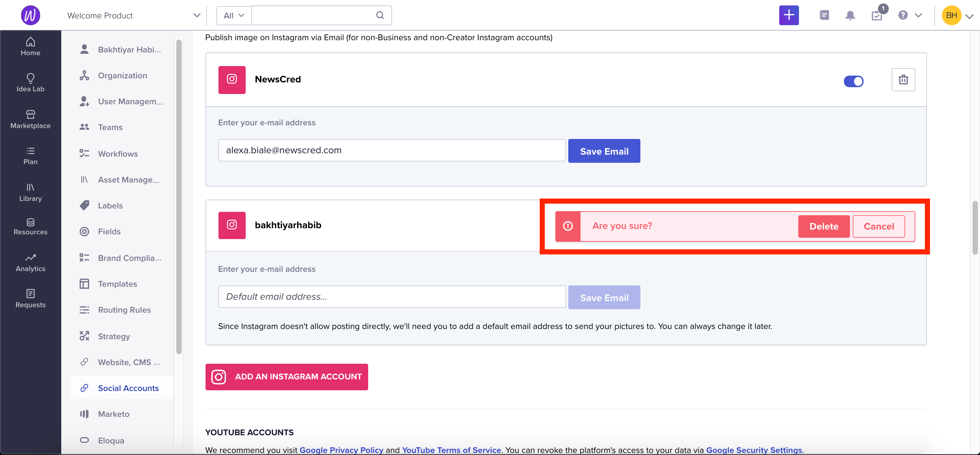Go to Home in left navigation
Viewport: 980px width, 455px height.
(x=30, y=47)
